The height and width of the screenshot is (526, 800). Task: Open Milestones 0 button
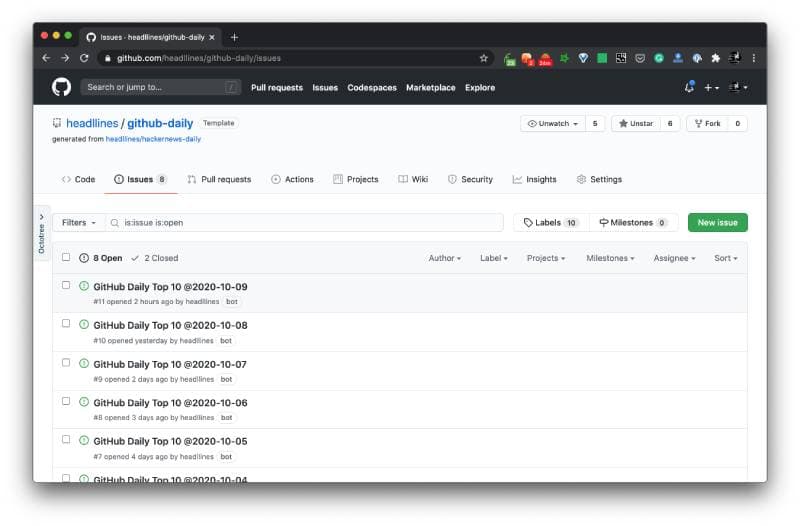click(x=633, y=222)
